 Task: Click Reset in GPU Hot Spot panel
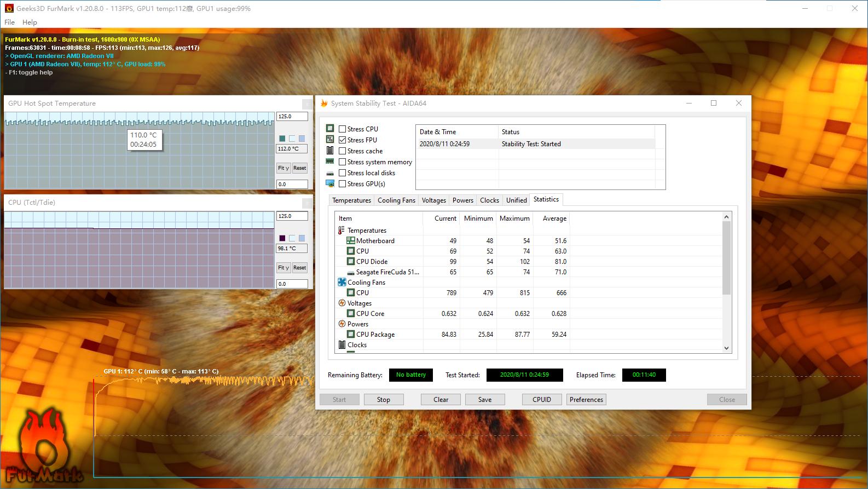point(299,168)
